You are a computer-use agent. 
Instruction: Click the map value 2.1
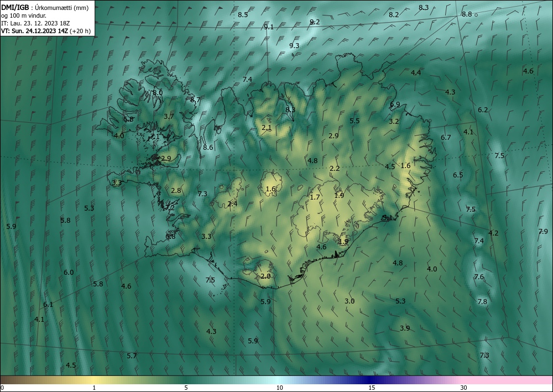coord(267,128)
